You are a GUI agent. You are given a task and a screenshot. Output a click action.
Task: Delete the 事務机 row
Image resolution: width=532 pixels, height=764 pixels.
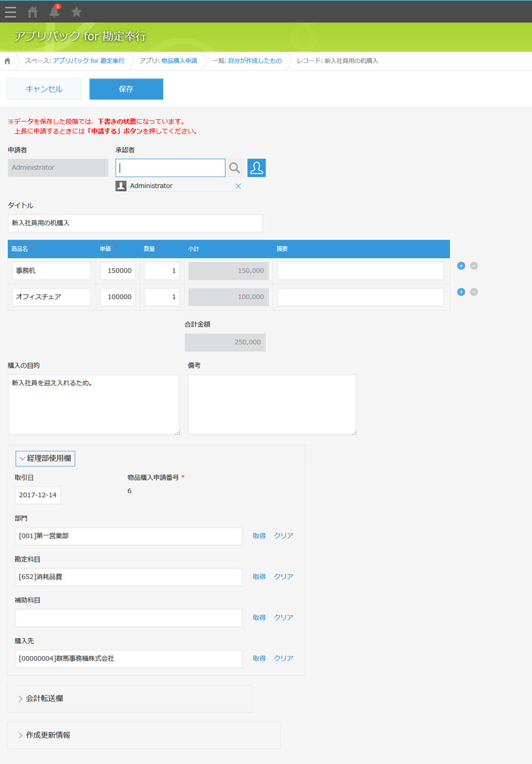[474, 266]
